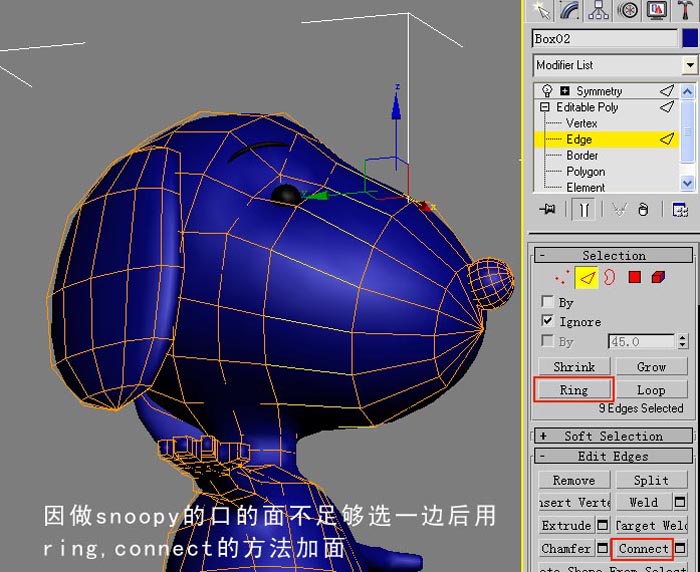The width and height of the screenshot is (700, 572).
Task: Click the Ring button
Action: [x=574, y=390]
